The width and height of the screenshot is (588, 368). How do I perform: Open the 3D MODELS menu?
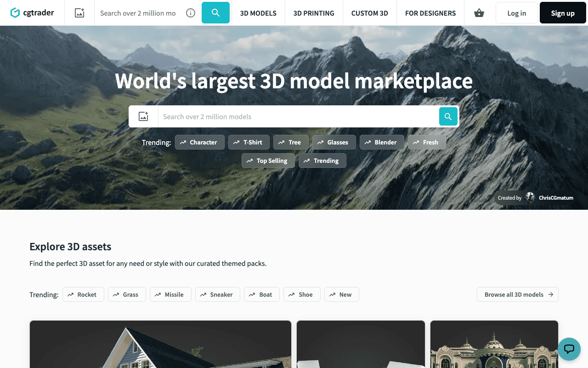point(258,13)
